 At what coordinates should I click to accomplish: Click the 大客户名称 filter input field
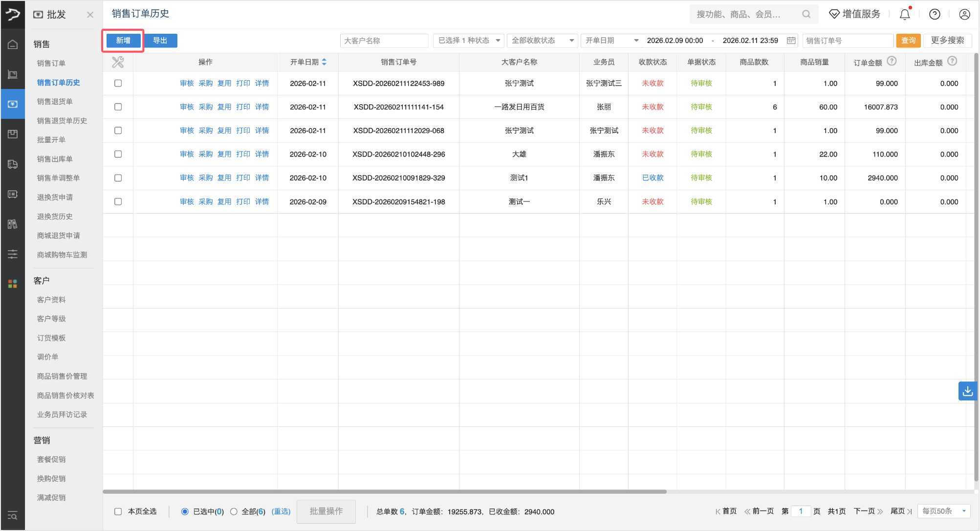(x=384, y=41)
